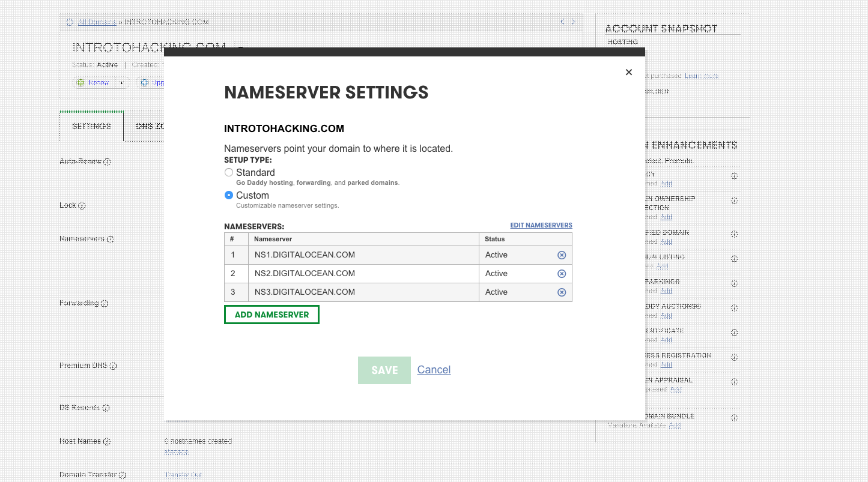868x482 pixels.
Task: Open the Learn more link in Account Snapshot
Action: pyautogui.click(x=702, y=76)
